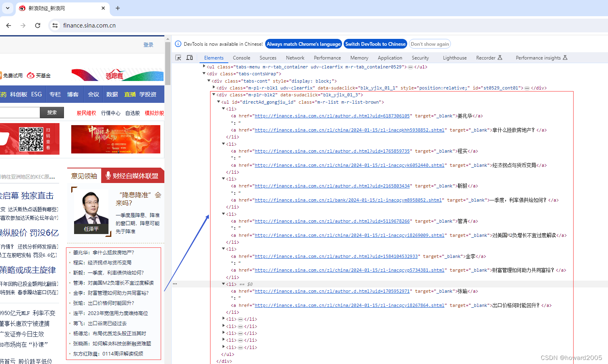Screen dimensions: 608x364
Task: Click the microphone icon in 财经自媒体联盟
Action: 108,175
